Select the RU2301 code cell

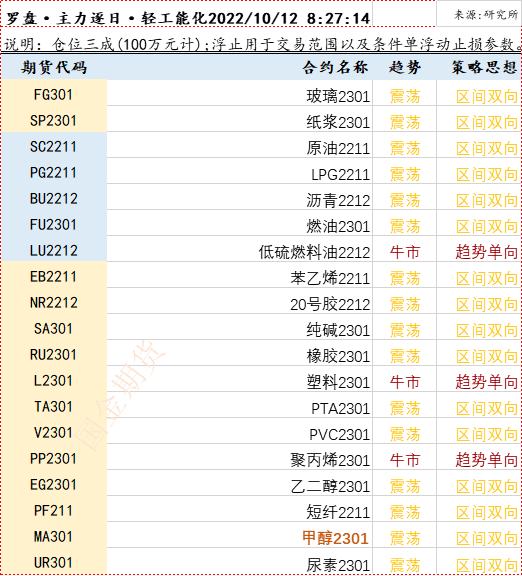[54, 353]
